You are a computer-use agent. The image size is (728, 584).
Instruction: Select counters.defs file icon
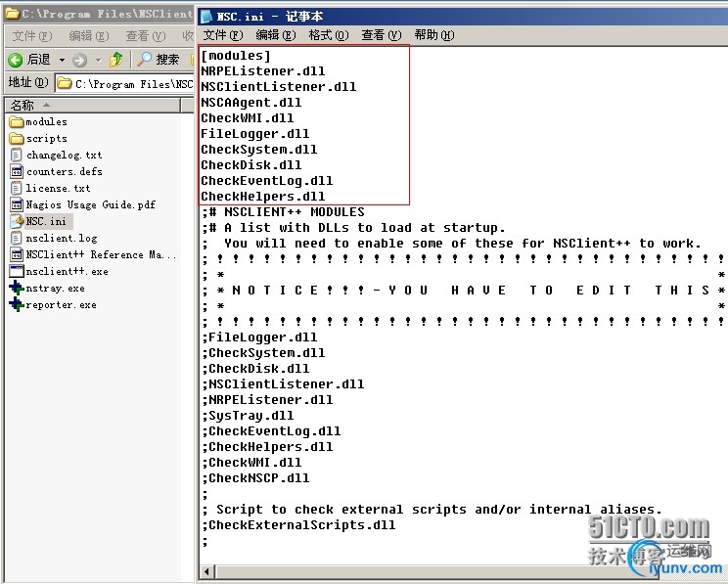pos(17,171)
